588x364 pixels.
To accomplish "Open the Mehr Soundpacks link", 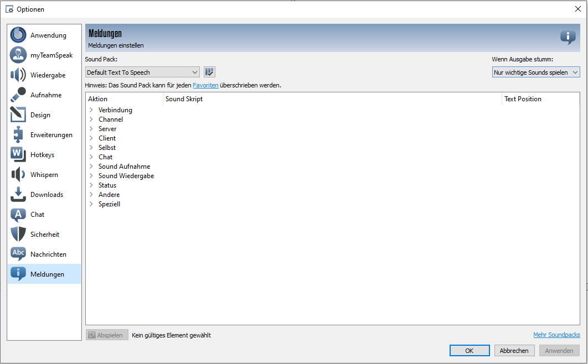I will 556,335.
